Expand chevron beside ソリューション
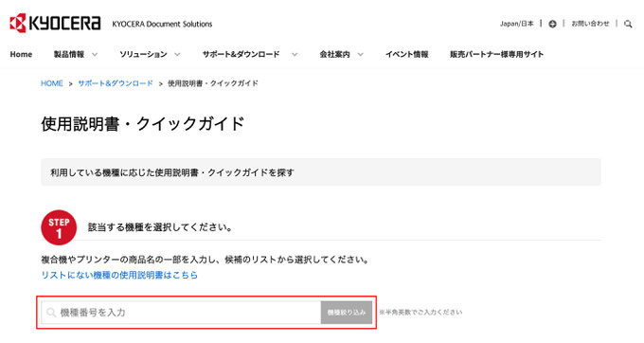 [x=177, y=54]
